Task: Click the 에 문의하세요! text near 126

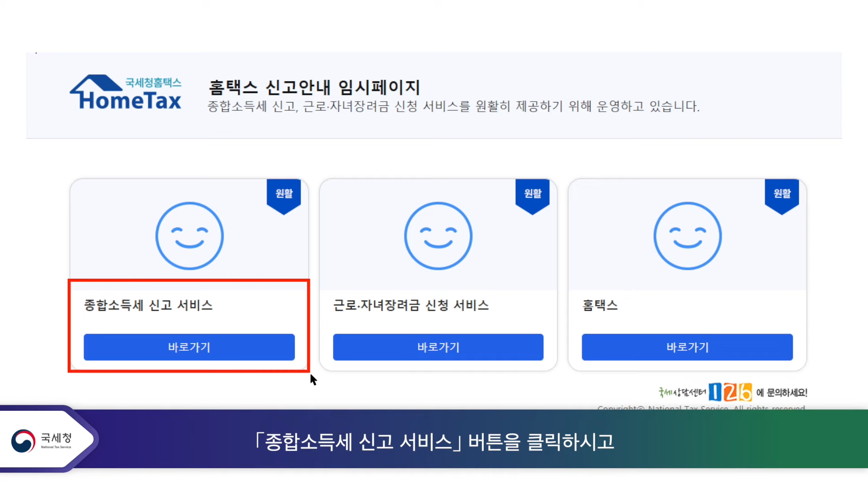Action: [x=782, y=393]
